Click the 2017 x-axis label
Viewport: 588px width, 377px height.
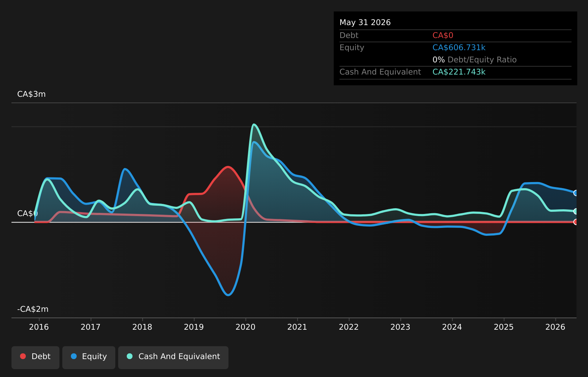(91, 327)
